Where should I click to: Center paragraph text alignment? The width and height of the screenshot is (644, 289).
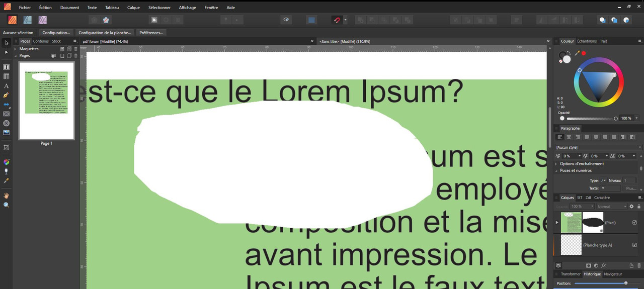[569, 137]
